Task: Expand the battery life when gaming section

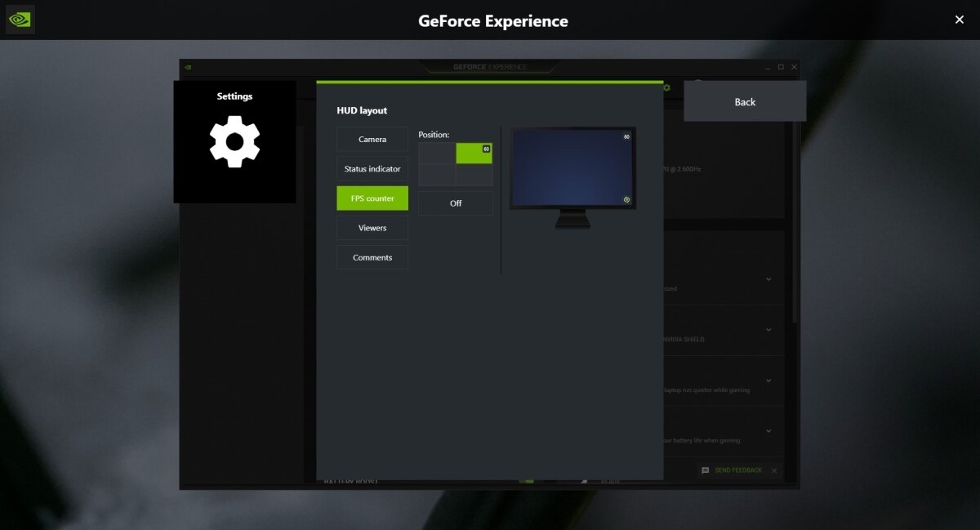Action: click(x=767, y=430)
